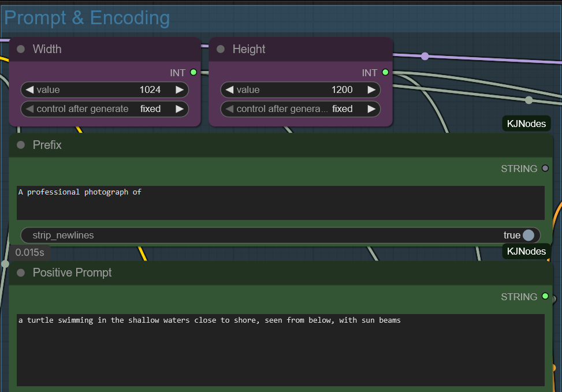Change Width control after generate to next option

tap(180, 109)
